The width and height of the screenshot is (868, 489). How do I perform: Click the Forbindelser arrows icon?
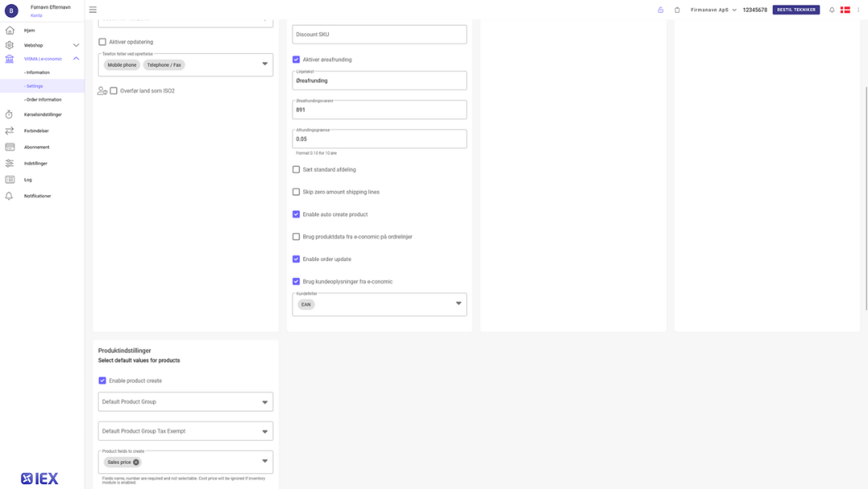click(10, 131)
